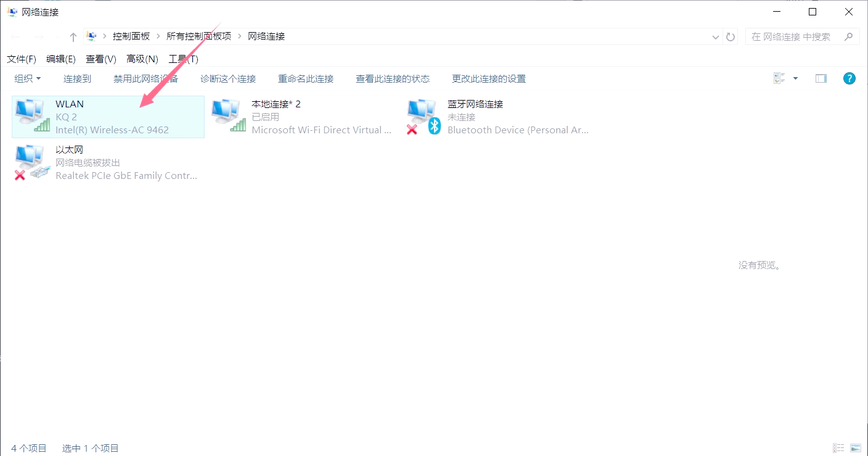Click the address bar control panel icon

pyautogui.click(x=92, y=36)
